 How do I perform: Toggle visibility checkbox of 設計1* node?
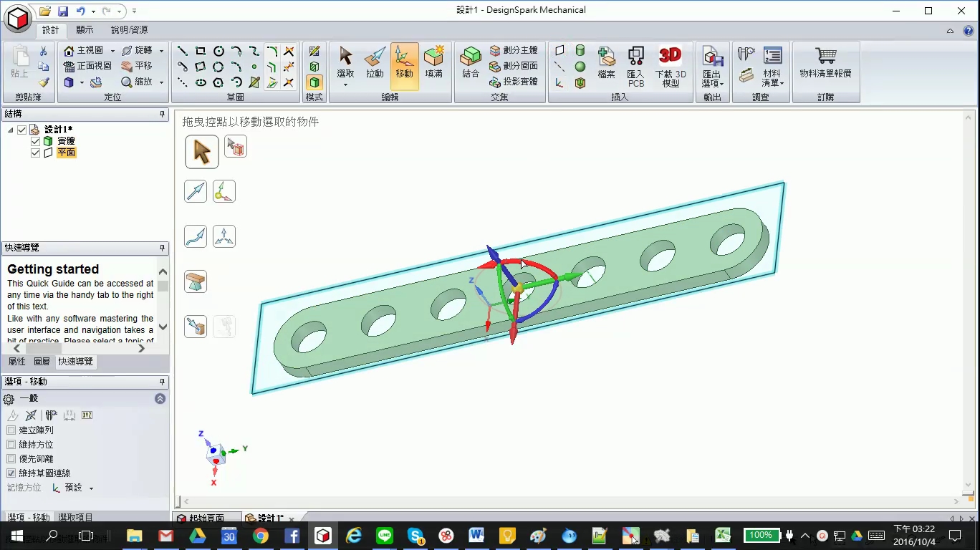[x=21, y=130]
